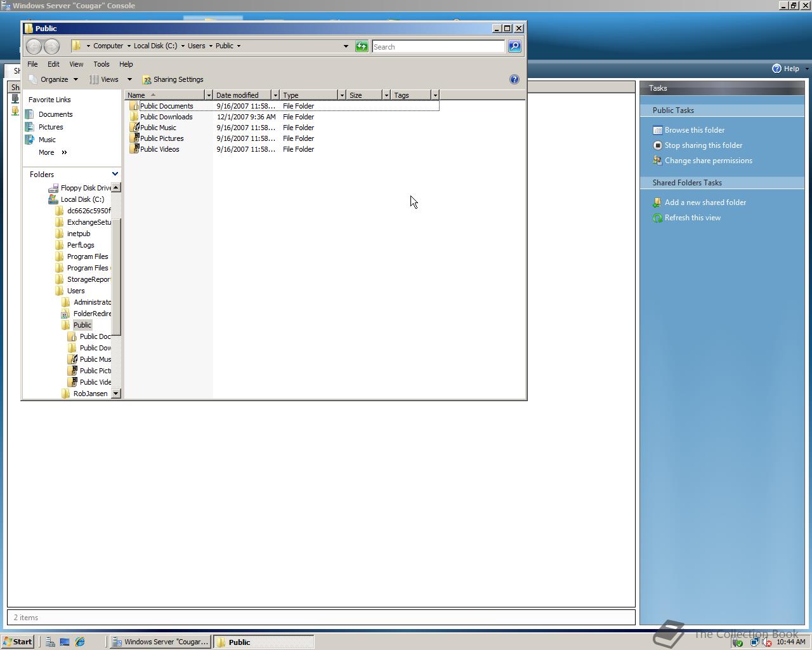Select Local Disk (C:) in folder tree
This screenshot has width=812, height=650.
[x=82, y=199]
